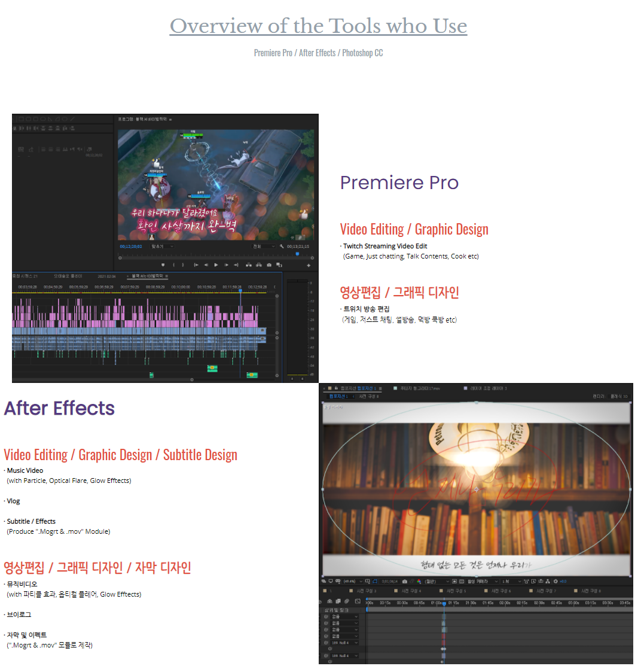644x672 pixels.
Task: Click After Effects current time 0;01;06;14
Action: (x=390, y=582)
